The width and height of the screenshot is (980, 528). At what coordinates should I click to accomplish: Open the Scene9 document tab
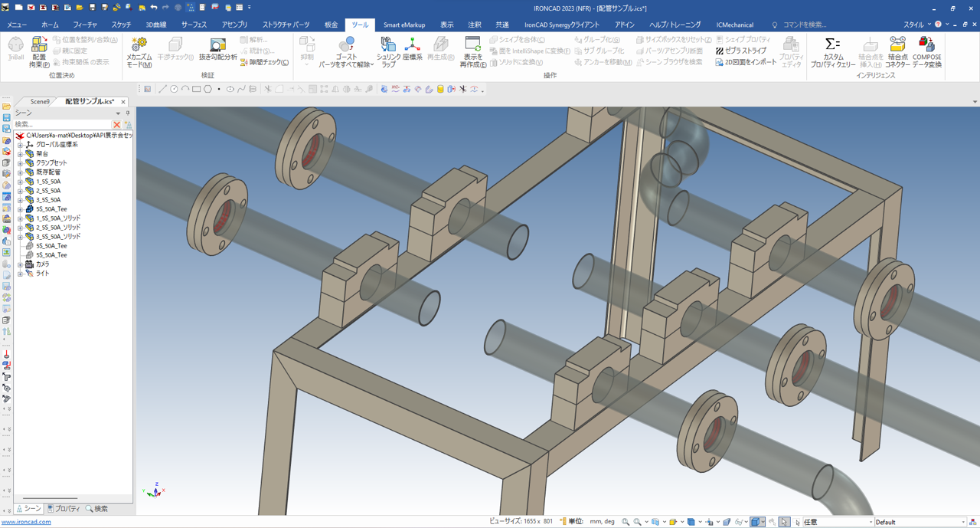click(40, 101)
